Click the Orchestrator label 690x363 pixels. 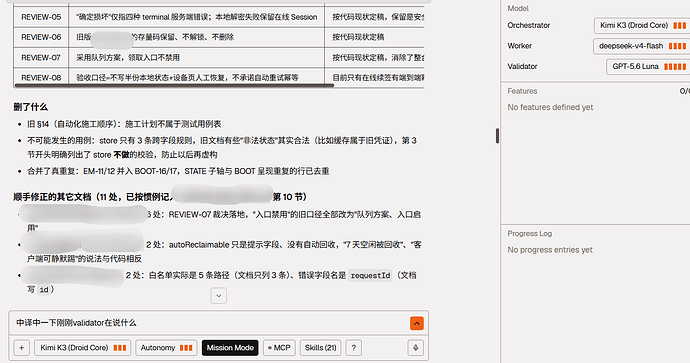529,26
